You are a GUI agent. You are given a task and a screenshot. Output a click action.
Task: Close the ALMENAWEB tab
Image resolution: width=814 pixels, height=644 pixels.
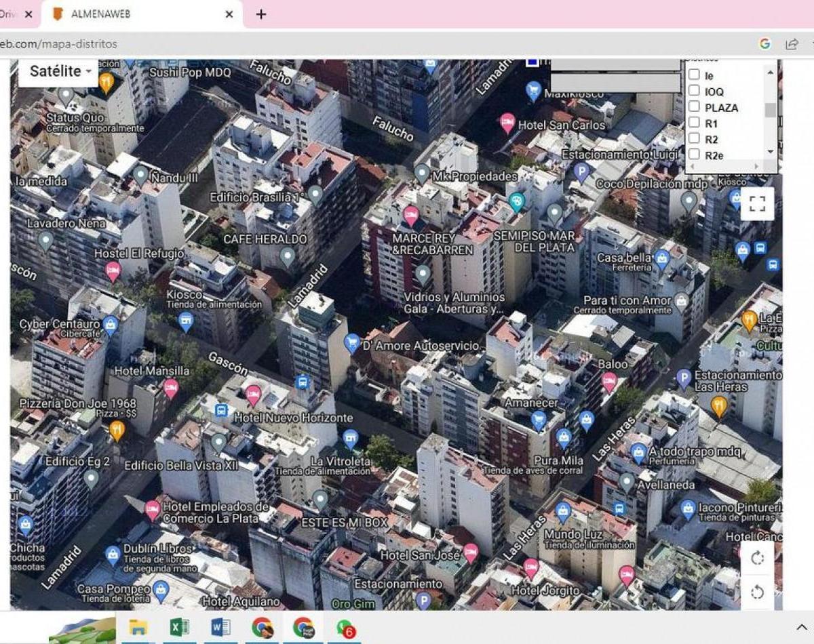[229, 14]
